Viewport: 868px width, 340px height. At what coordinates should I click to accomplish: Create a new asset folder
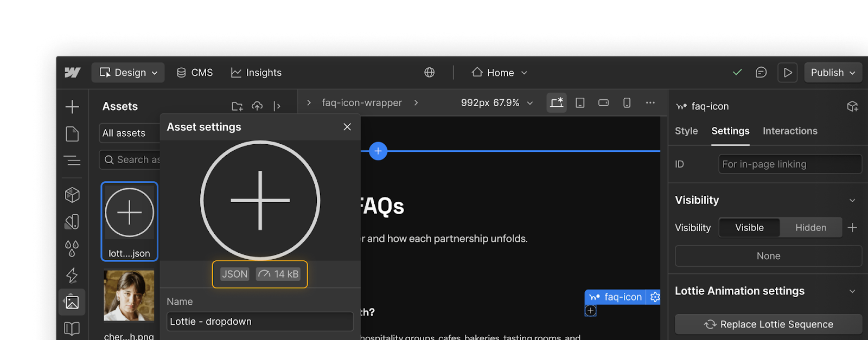237,106
